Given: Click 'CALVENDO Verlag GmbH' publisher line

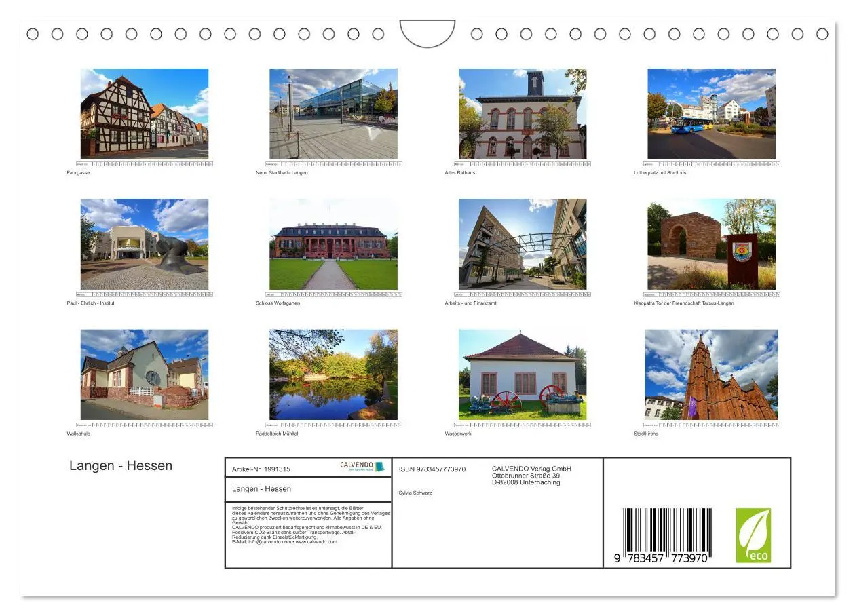Looking at the screenshot, I should click(531, 469).
